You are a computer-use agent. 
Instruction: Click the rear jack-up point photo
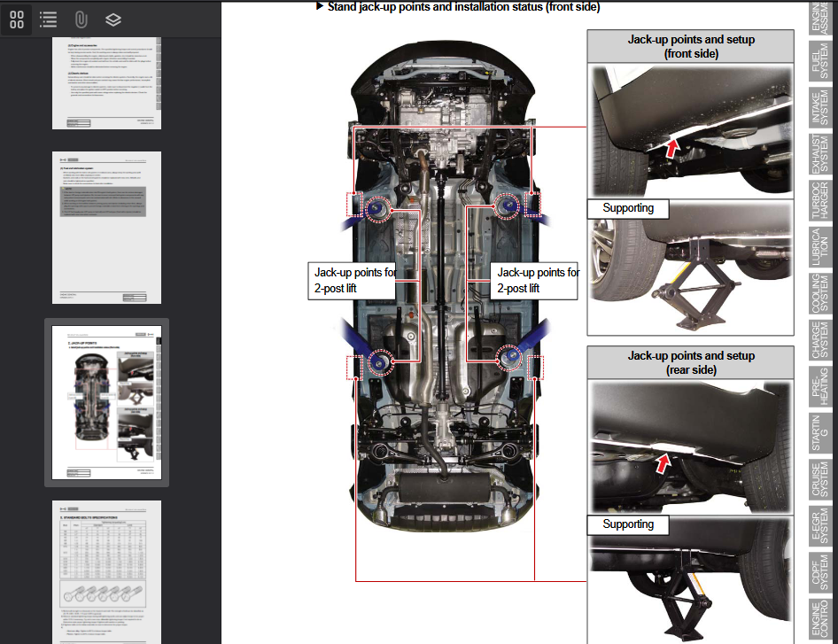pos(690,446)
